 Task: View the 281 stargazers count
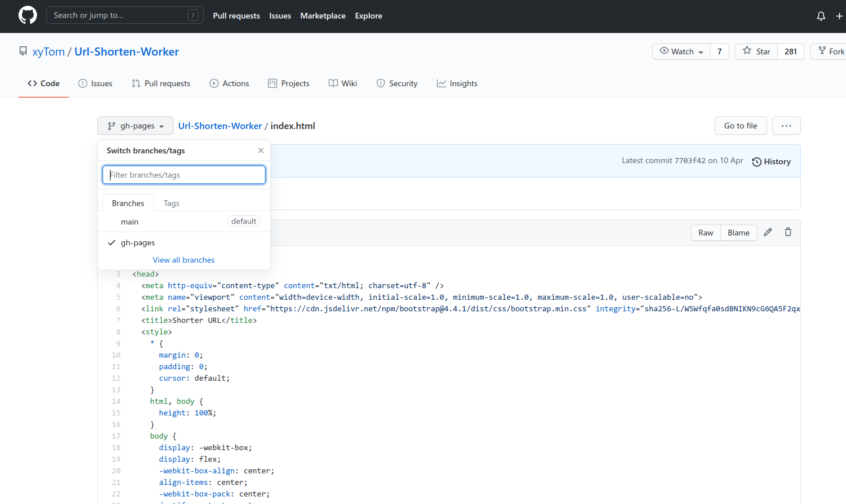[x=790, y=51]
